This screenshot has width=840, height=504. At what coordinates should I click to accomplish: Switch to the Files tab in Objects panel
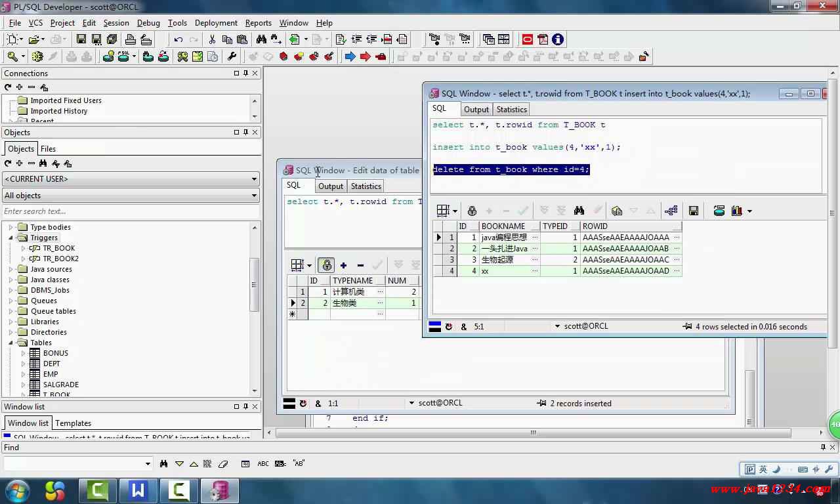[49, 149]
